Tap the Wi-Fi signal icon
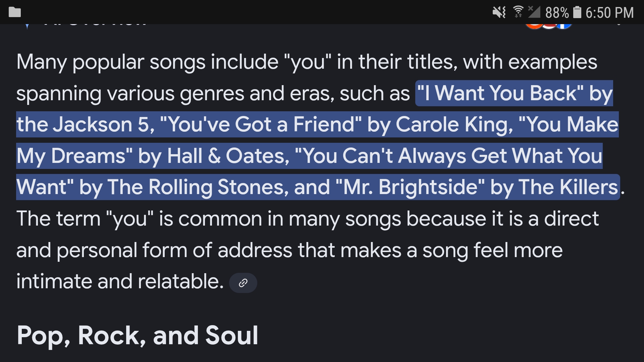 tap(518, 12)
